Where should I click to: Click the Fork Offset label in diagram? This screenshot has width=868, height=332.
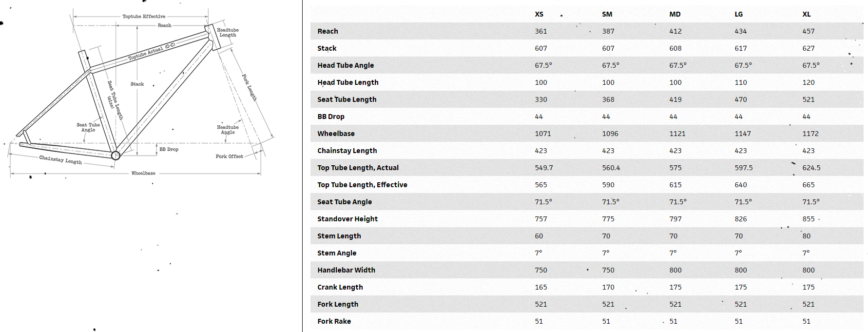[x=229, y=156]
